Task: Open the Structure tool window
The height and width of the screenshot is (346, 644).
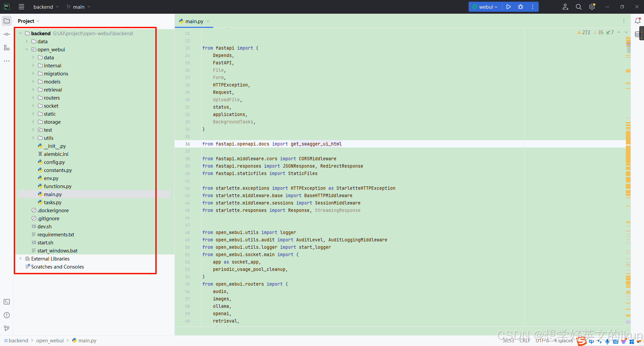Action: pos(7,48)
